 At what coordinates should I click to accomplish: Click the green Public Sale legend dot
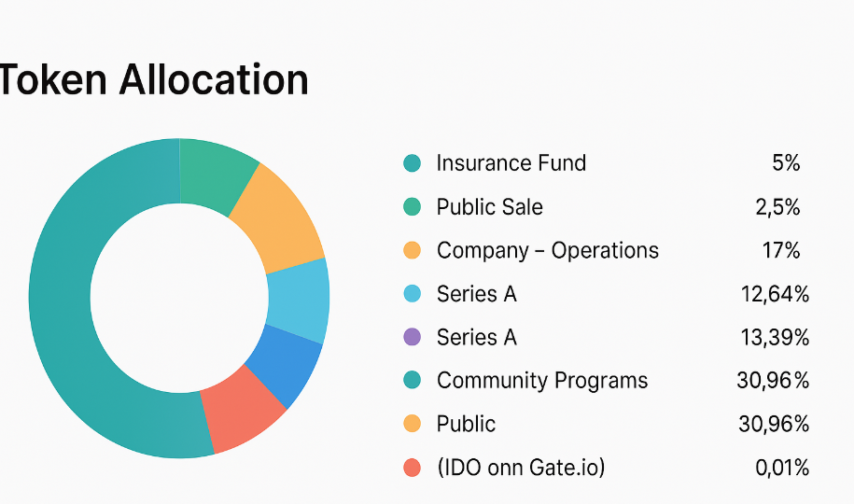412,207
